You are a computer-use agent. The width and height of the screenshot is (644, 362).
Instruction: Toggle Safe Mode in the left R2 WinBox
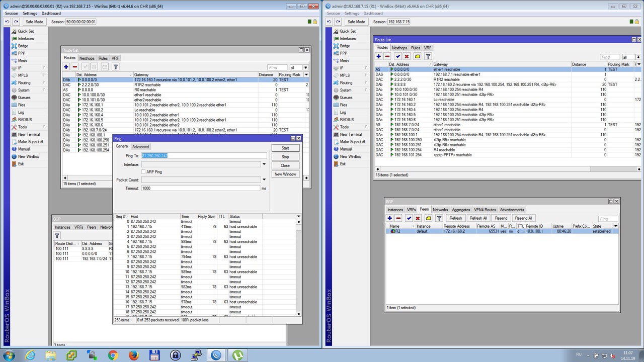click(35, 22)
